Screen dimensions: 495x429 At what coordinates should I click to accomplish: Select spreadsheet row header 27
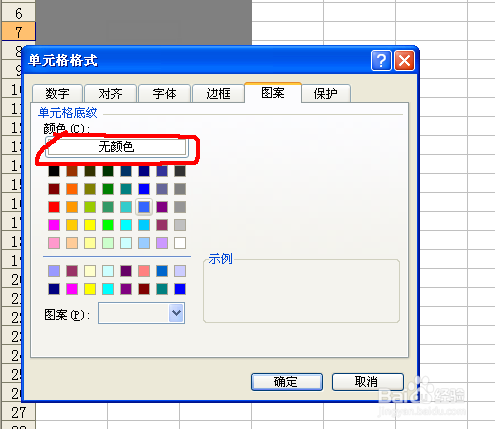tap(19, 413)
